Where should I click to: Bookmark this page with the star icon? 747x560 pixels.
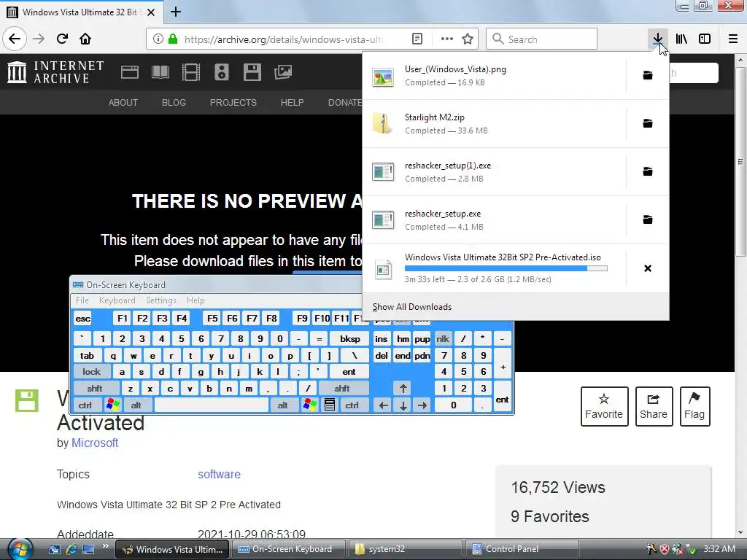[x=468, y=39]
